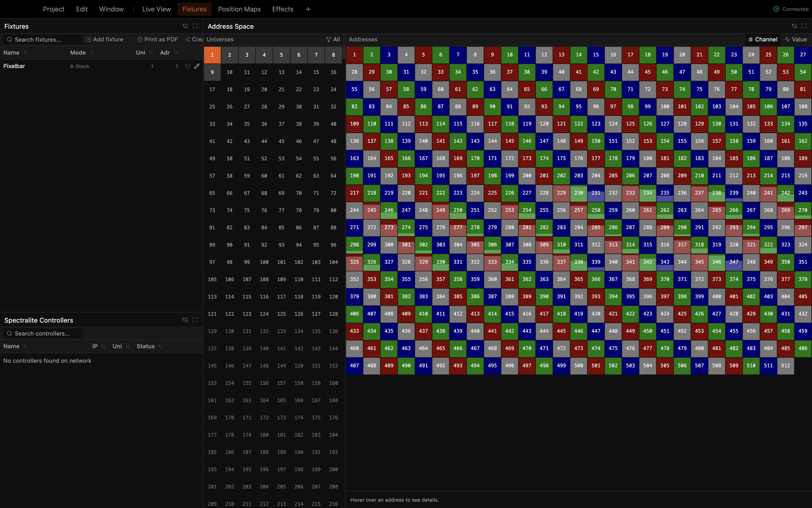Click address cell 27
The width and height of the screenshot is (812, 508).
tap(803, 55)
